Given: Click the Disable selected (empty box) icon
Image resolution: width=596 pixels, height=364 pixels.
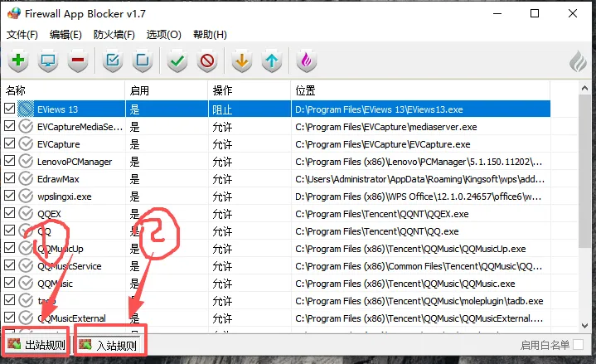Looking at the screenshot, I should pos(143,61).
